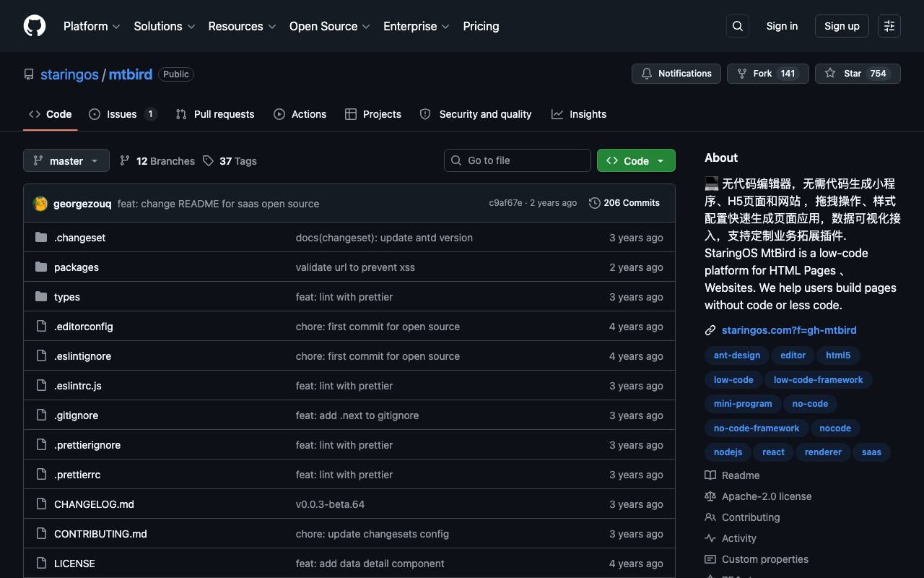This screenshot has height=578, width=924.
Task: Click the georgezouq avatar image
Action: [40, 204]
